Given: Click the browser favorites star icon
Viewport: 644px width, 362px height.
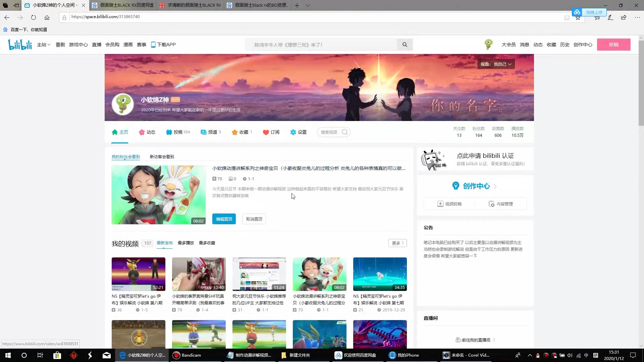Looking at the screenshot, I should coord(578,17).
